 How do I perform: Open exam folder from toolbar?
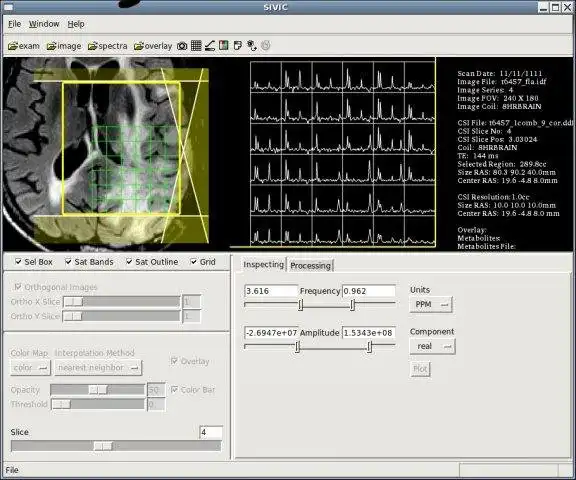coord(24,46)
